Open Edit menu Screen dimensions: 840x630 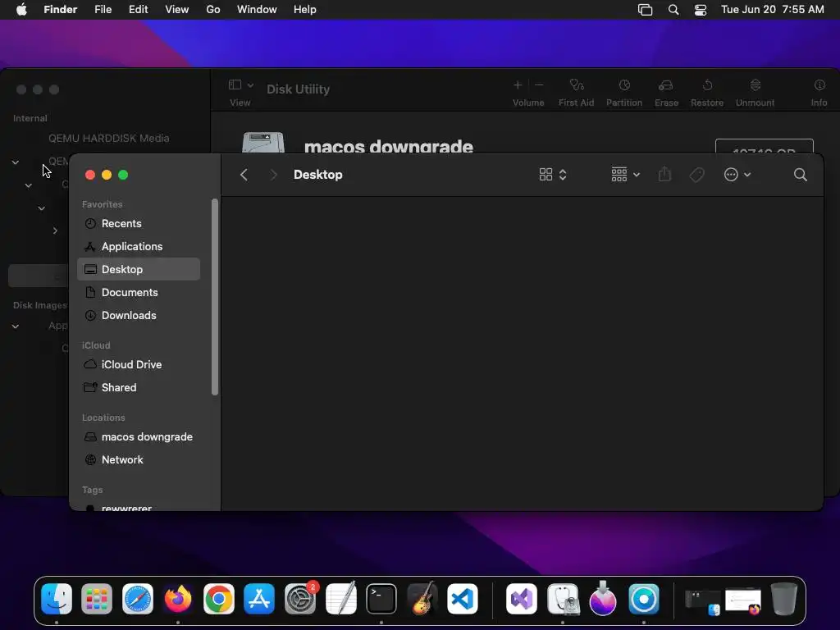(x=138, y=10)
